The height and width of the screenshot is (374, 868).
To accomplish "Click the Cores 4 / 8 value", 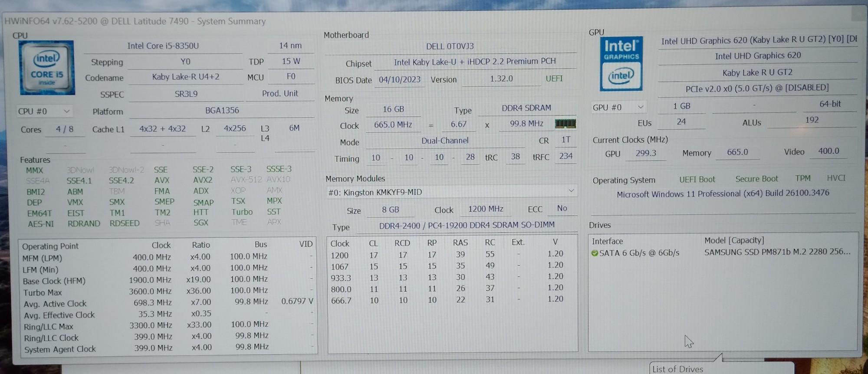I will coord(65,129).
